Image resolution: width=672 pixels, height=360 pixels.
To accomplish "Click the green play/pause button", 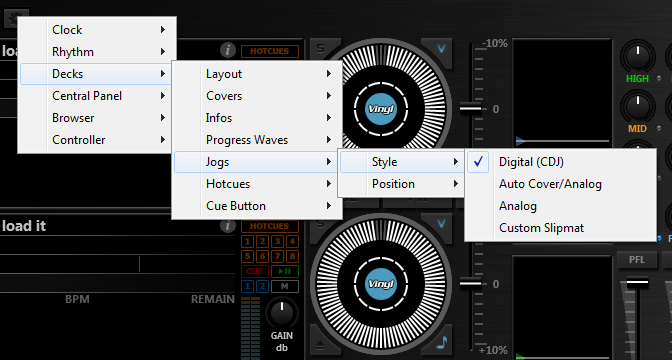I will (x=285, y=271).
